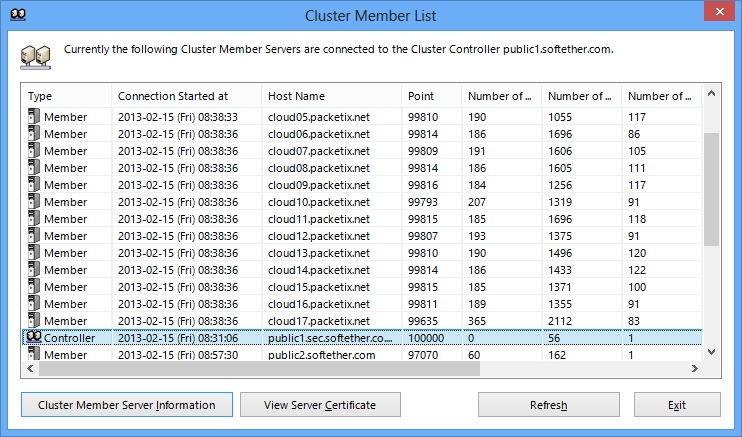Click the Exit button
The height and width of the screenshot is (437, 742).
(x=677, y=405)
